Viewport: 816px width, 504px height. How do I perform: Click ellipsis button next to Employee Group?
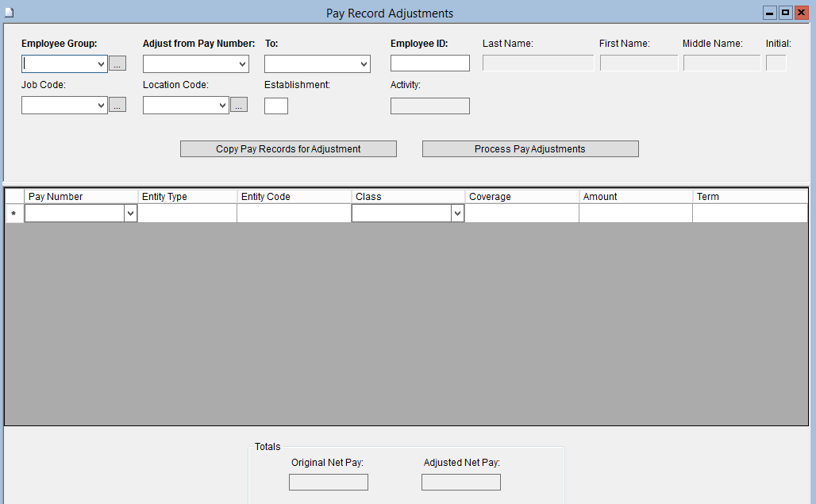pyautogui.click(x=117, y=64)
